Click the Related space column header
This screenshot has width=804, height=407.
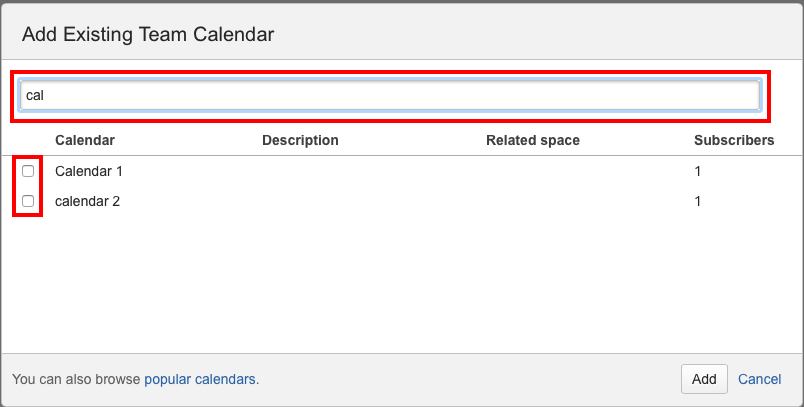[x=532, y=140]
